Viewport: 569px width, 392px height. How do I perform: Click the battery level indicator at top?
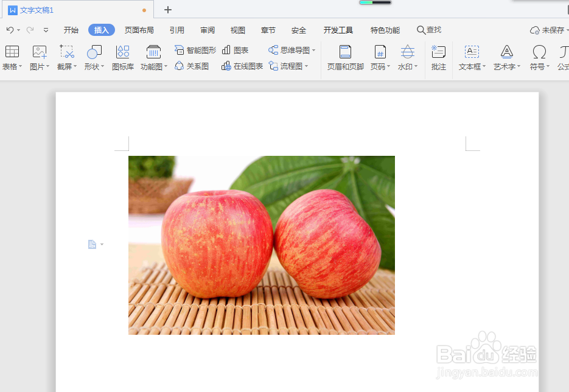pos(375,3)
